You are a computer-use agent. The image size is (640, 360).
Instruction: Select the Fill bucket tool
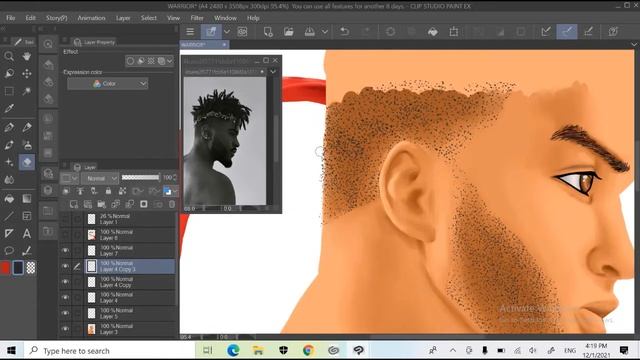point(9,199)
